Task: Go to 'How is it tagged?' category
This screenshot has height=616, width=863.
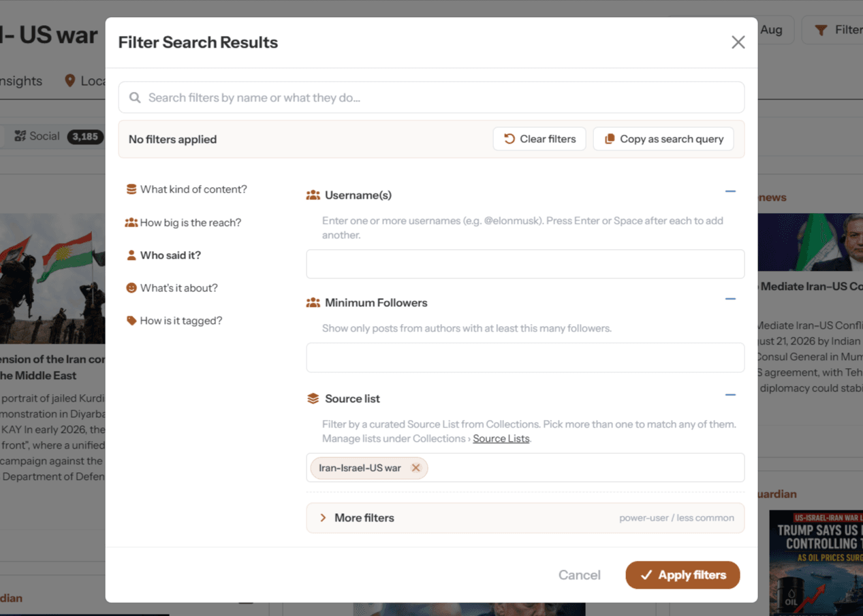Action: [x=174, y=321]
